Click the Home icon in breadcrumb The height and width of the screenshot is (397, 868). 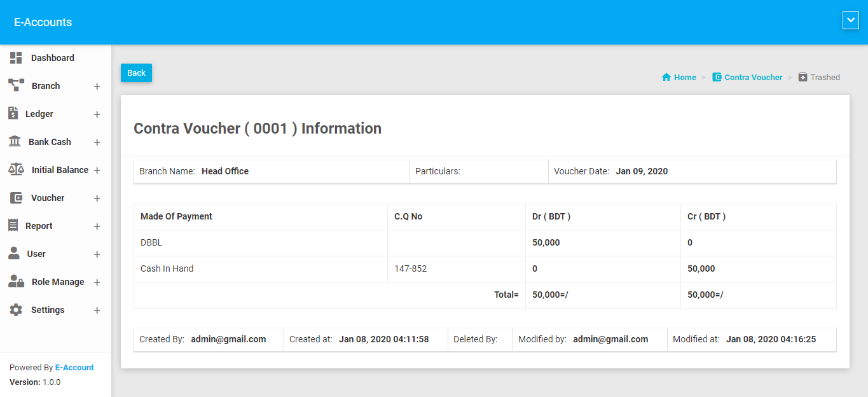tap(666, 77)
